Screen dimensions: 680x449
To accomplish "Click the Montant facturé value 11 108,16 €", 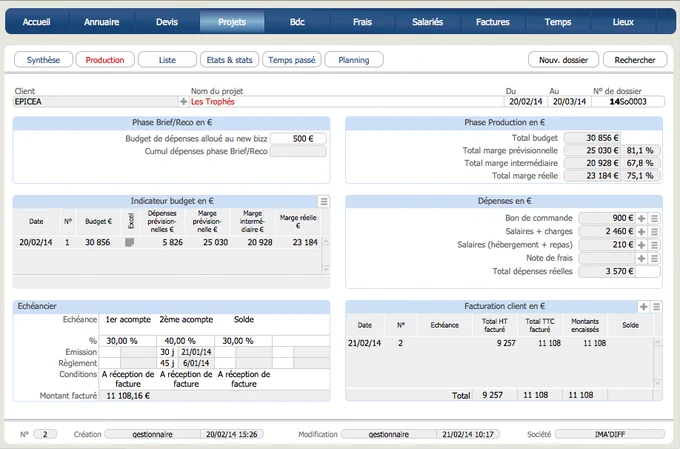I will [x=214, y=396].
